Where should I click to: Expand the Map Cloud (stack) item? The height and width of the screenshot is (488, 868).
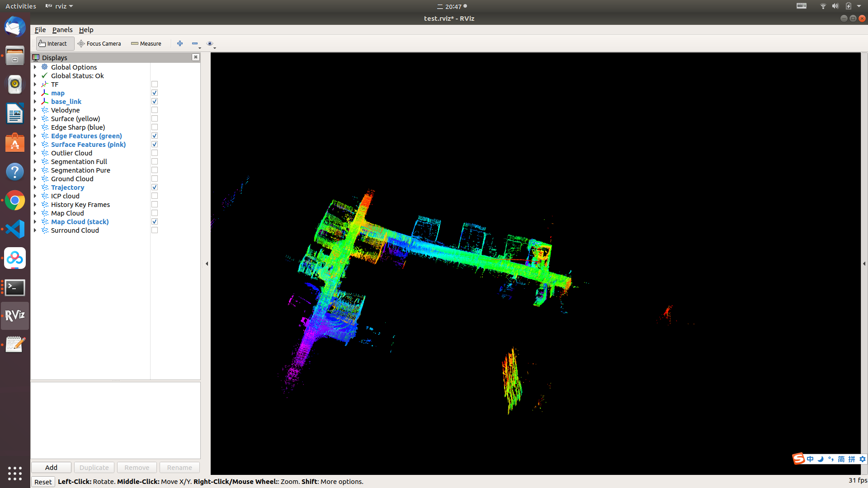click(35, 222)
